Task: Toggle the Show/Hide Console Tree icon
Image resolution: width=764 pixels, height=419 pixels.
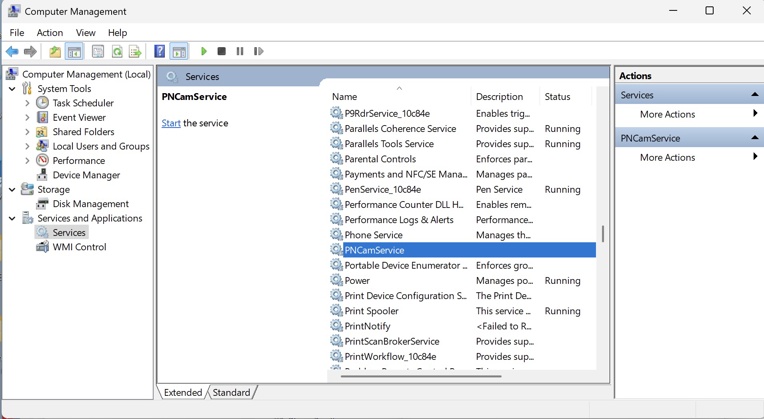Action: (74, 51)
